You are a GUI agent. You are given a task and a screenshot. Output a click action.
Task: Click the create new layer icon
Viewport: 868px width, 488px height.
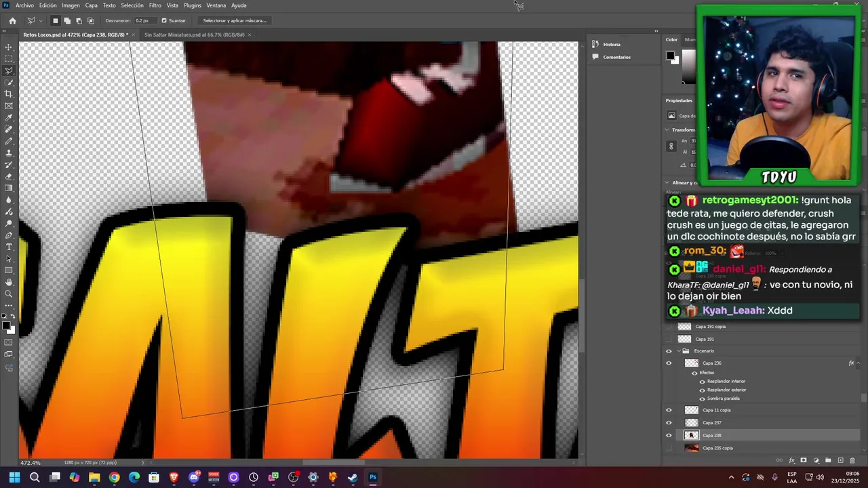point(840,461)
